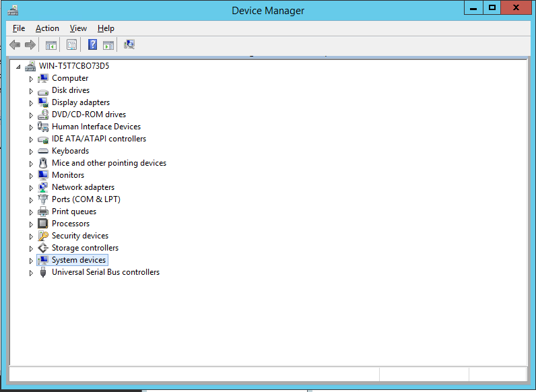Image resolution: width=536 pixels, height=392 pixels.
Task: Toggle the show/hide action pane icon
Action: coord(108,45)
